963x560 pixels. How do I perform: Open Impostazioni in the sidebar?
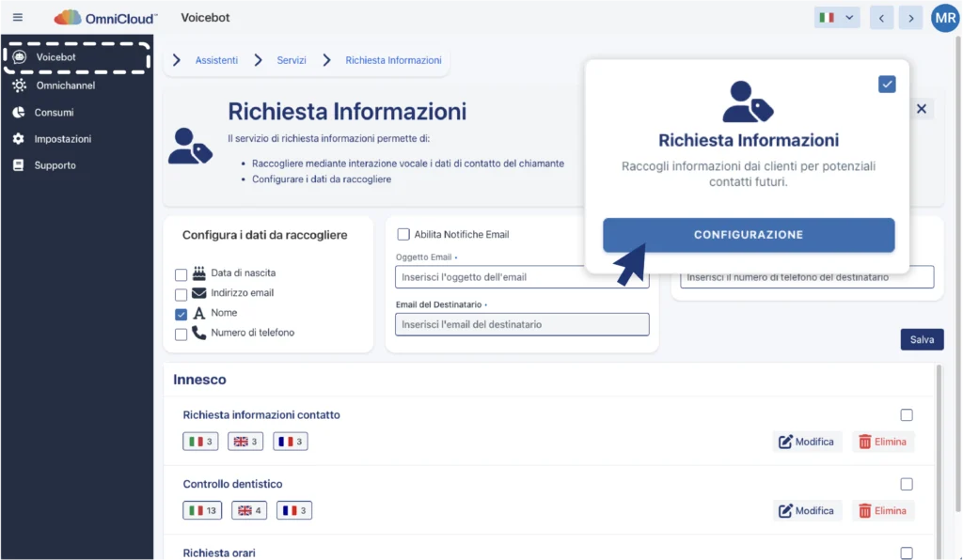tap(63, 139)
